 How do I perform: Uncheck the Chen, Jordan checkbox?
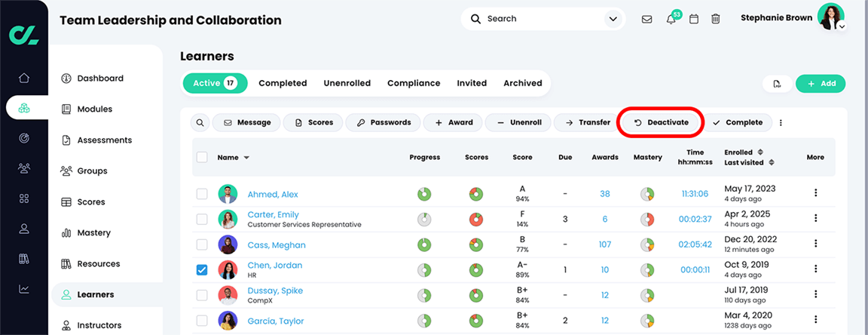202,270
